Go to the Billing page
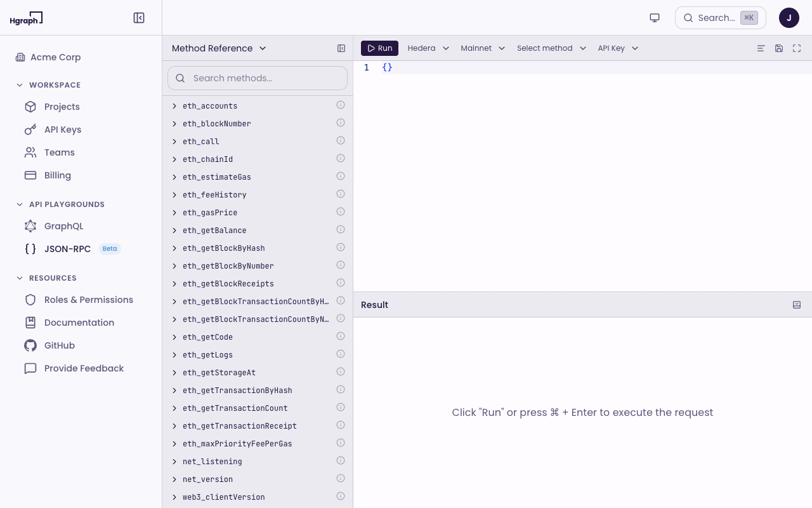Viewport: 812px width, 508px height. [57, 175]
